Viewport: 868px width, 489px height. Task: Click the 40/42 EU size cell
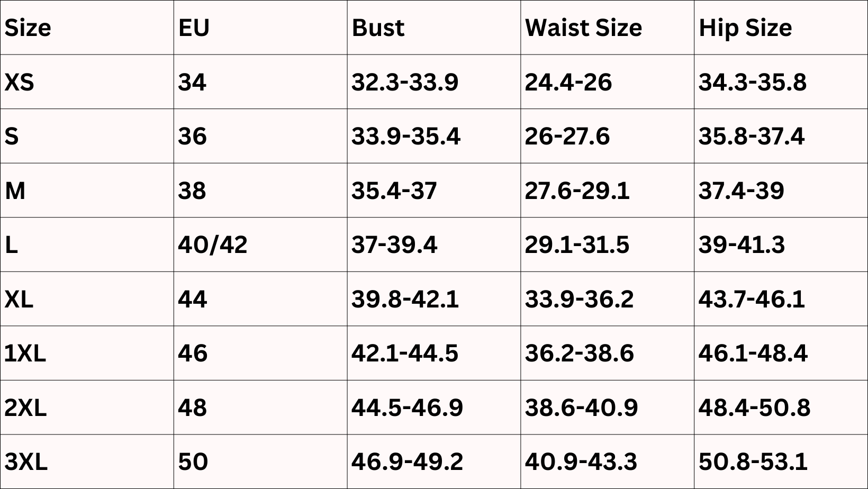pyautogui.click(x=213, y=245)
